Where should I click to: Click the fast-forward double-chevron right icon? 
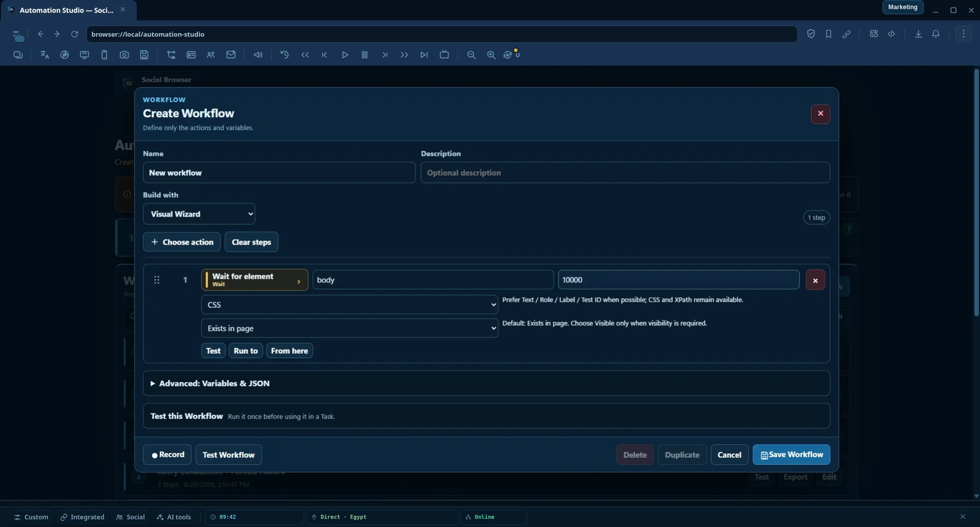404,55
